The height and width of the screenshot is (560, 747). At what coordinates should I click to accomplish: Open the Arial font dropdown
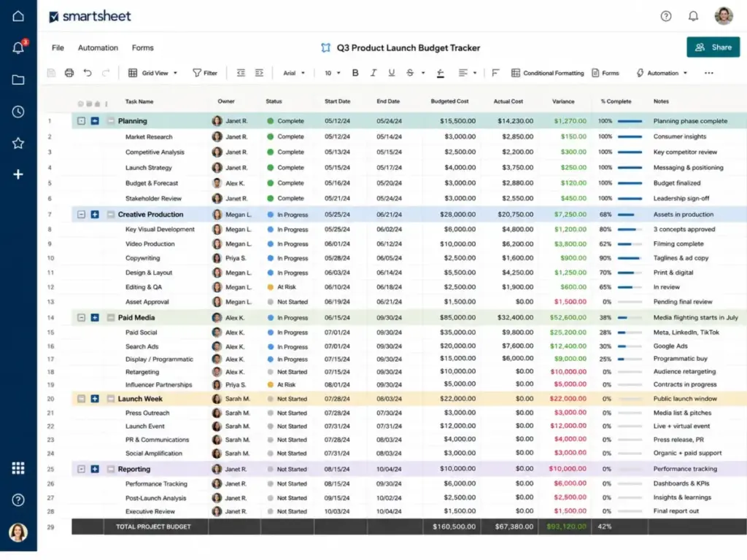pos(294,73)
